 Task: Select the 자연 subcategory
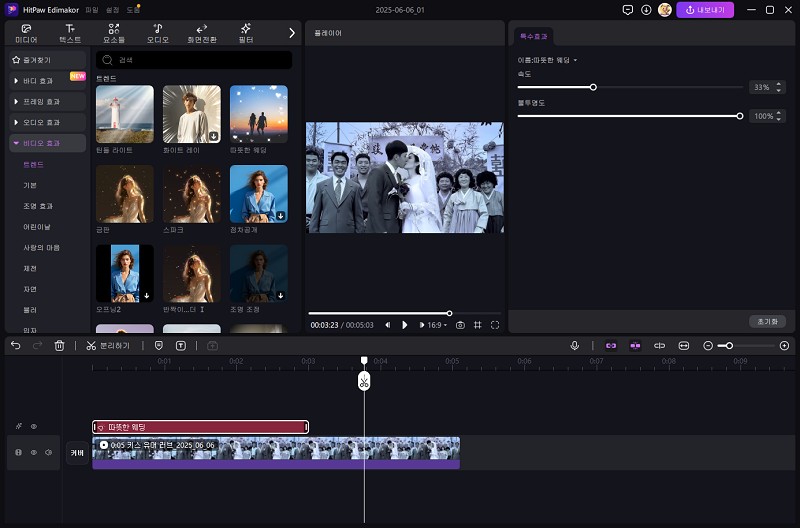click(30, 289)
